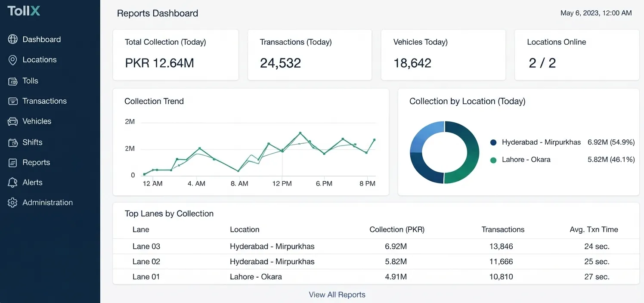Click the 11,666 transactions value
Viewport: 644px width, 303px height.
pyautogui.click(x=501, y=262)
